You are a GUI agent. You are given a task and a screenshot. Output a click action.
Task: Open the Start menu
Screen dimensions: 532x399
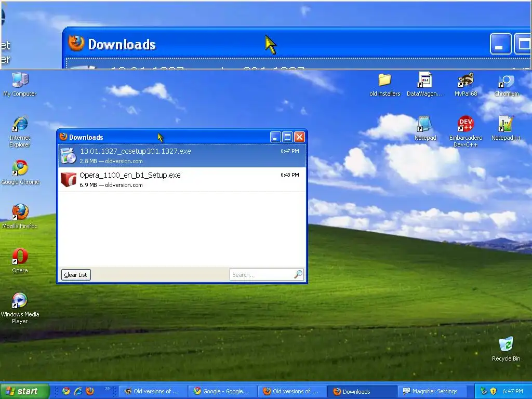pos(25,391)
